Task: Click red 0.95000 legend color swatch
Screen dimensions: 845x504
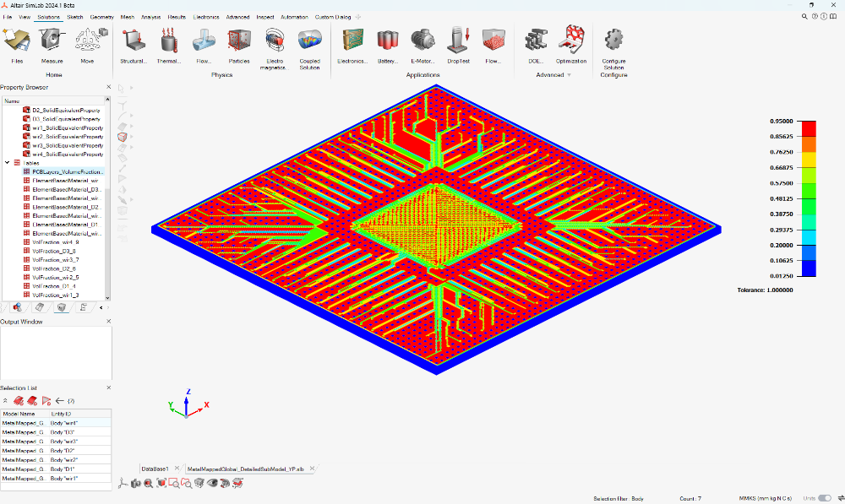Action: (x=809, y=128)
